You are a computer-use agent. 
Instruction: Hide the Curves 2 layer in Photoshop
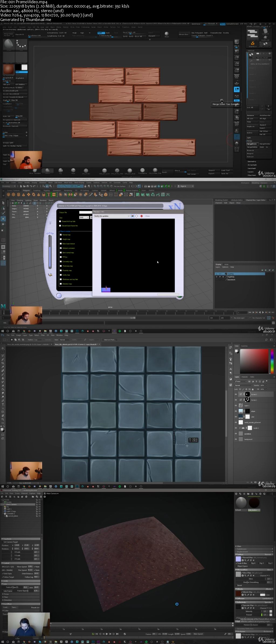click(236, 394)
